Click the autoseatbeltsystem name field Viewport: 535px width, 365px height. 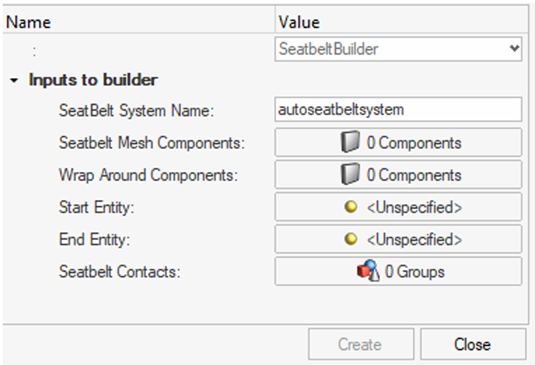point(398,110)
